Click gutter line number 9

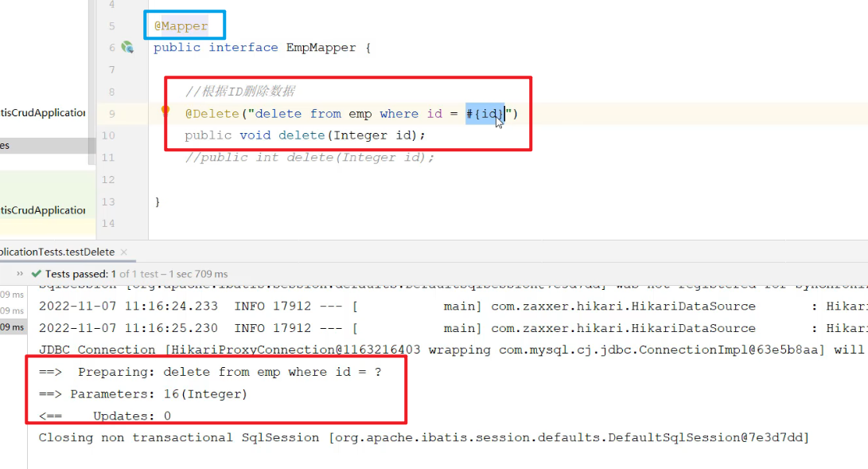pos(111,114)
